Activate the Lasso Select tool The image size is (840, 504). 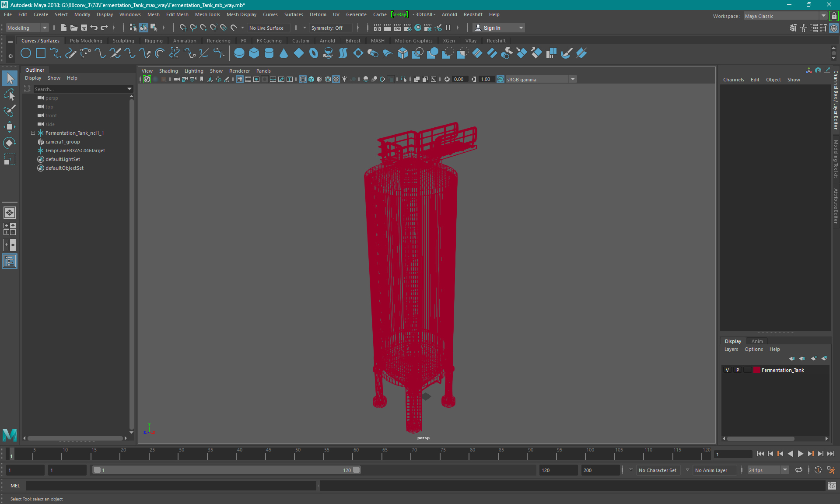(x=10, y=95)
